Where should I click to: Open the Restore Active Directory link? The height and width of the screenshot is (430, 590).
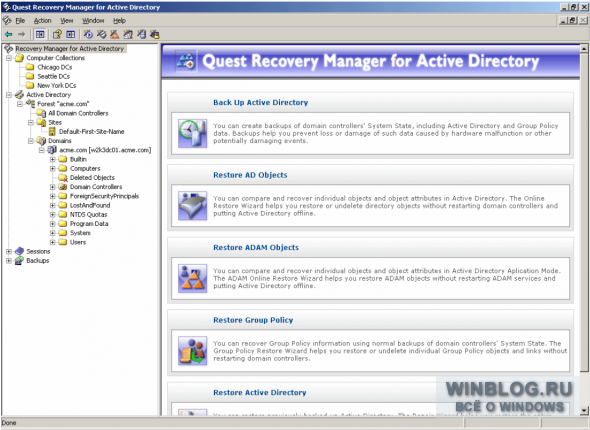click(x=260, y=392)
